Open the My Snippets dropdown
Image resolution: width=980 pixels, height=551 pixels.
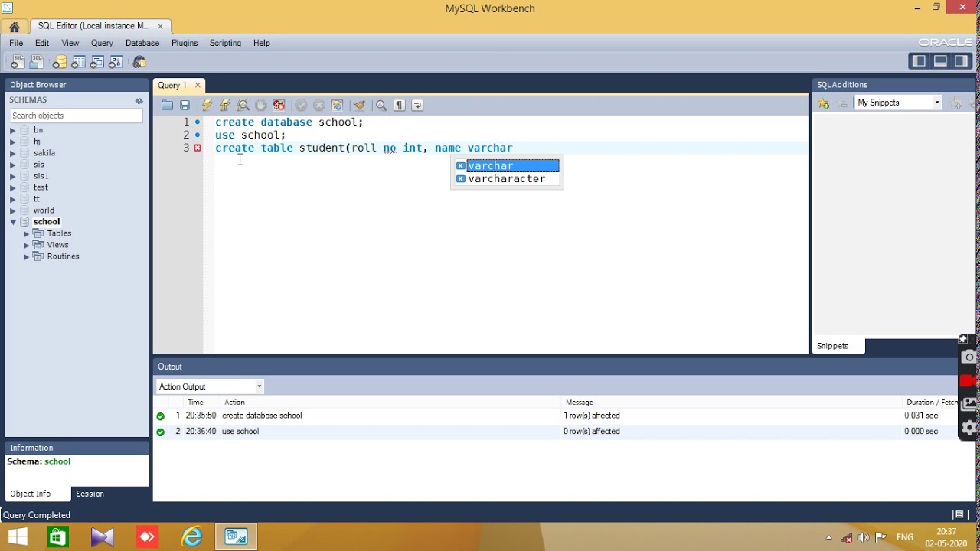(898, 103)
